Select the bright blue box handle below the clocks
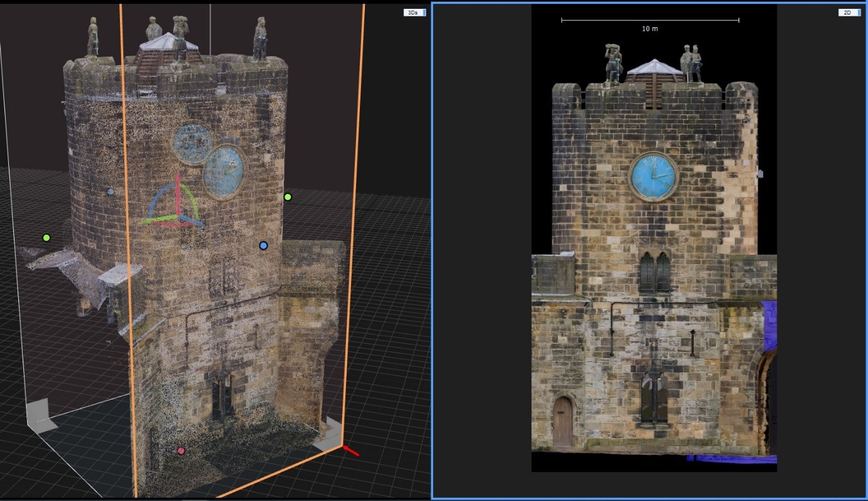Viewport: 868px width, 501px height. pos(263,245)
